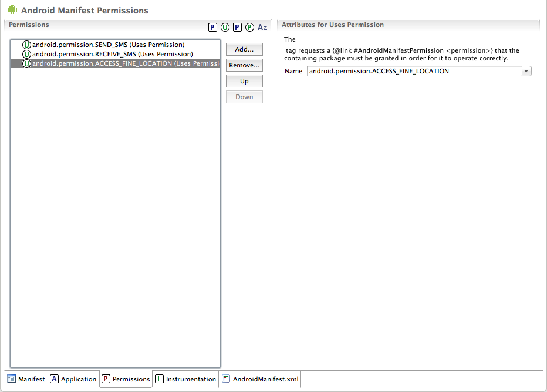Click the Add... button
This screenshot has height=392, width=547.
[244, 49]
